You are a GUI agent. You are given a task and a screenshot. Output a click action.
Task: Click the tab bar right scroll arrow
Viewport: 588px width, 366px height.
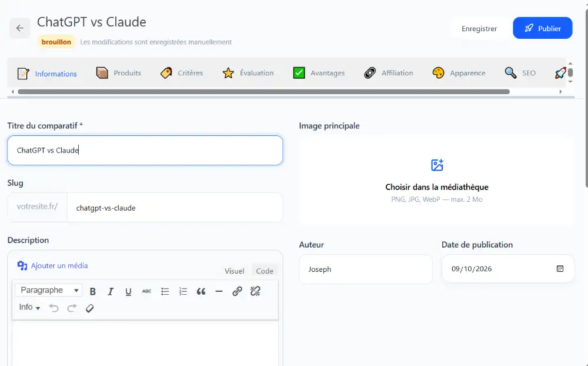click(x=560, y=92)
